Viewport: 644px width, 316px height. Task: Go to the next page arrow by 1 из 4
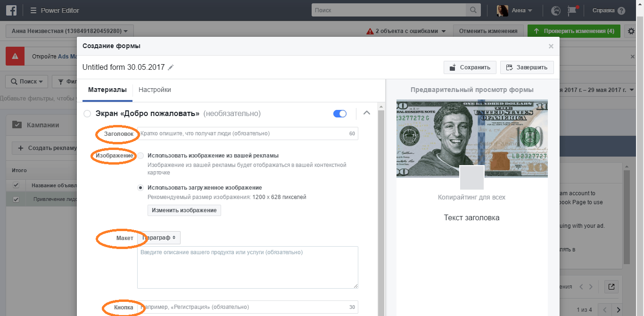click(x=619, y=310)
